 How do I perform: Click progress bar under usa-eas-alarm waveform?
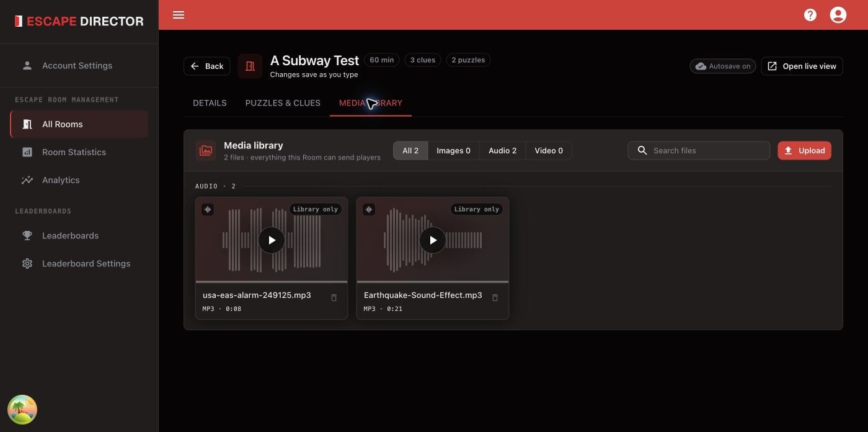click(272, 282)
